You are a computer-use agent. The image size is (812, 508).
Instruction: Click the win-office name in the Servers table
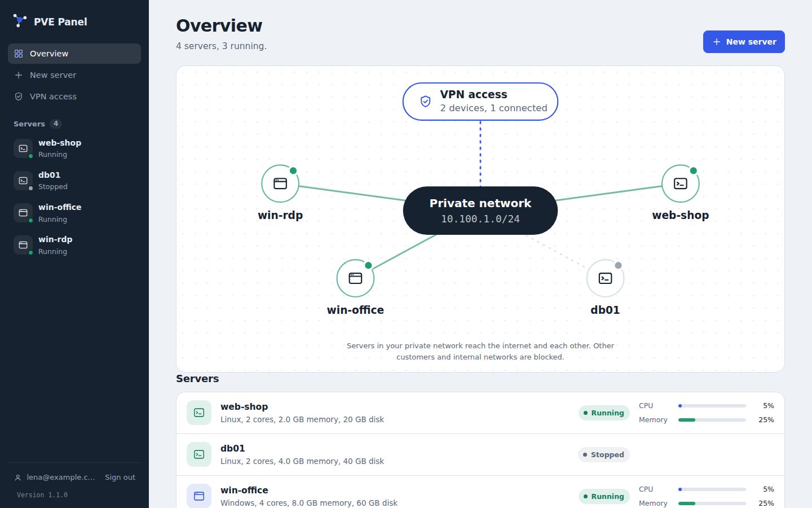click(x=244, y=490)
